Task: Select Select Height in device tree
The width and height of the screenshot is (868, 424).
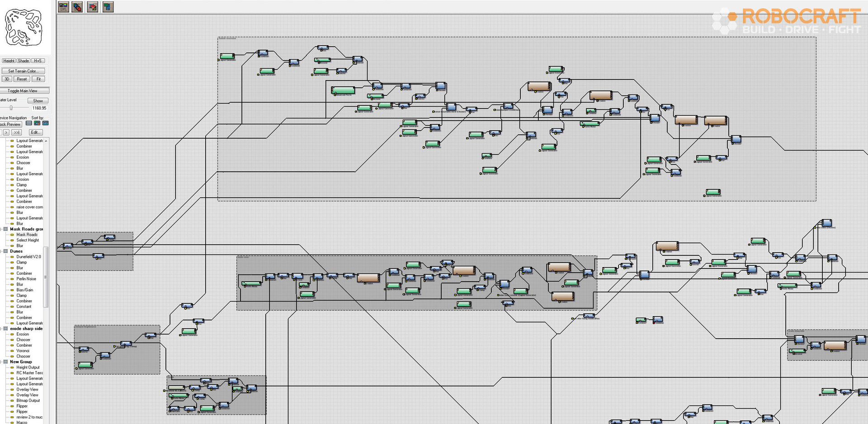Action: (x=28, y=240)
